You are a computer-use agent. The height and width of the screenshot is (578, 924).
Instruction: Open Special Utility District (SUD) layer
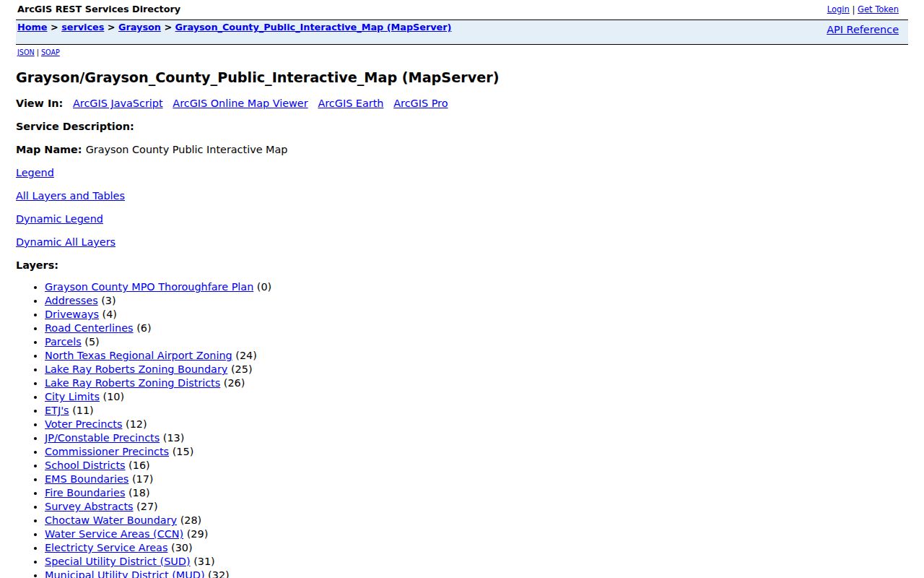118,561
